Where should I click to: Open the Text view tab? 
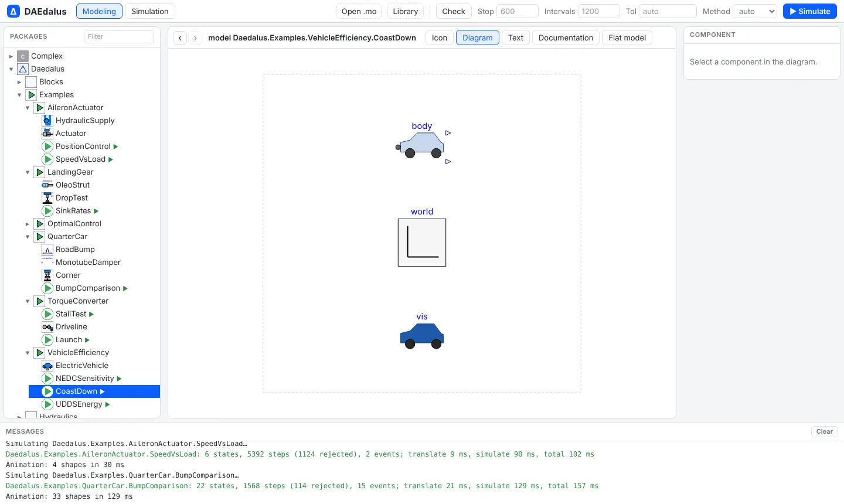(516, 38)
